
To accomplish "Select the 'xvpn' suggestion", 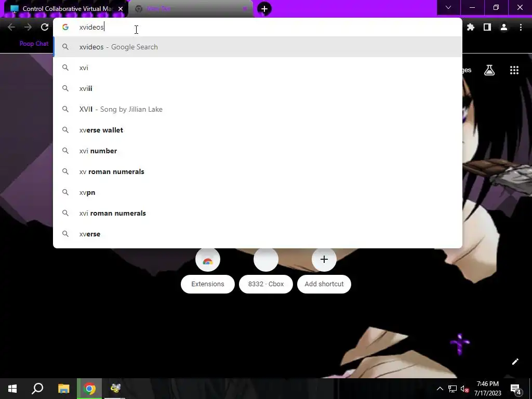I will tap(258, 192).
